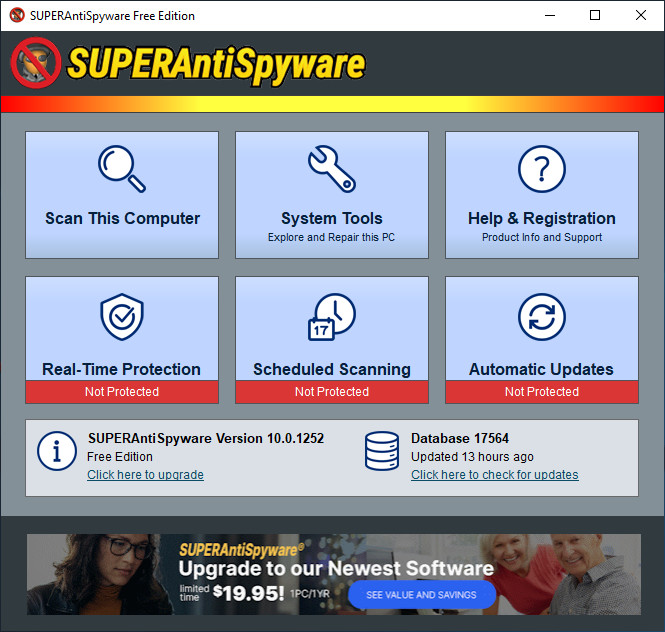
Task: Click the magnifying glass scan icon
Action: click(122, 169)
